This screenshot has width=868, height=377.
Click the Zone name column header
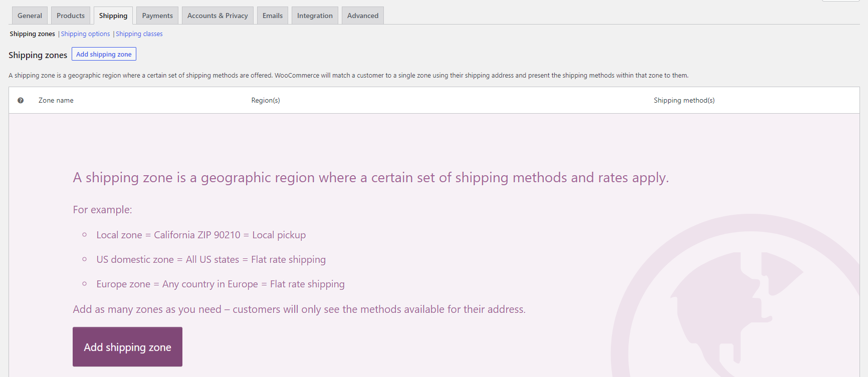coord(56,101)
